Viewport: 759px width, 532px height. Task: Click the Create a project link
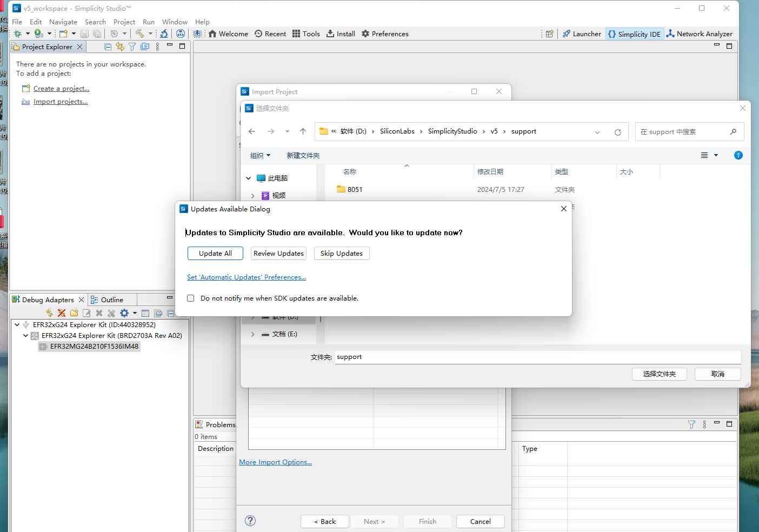[61, 89]
